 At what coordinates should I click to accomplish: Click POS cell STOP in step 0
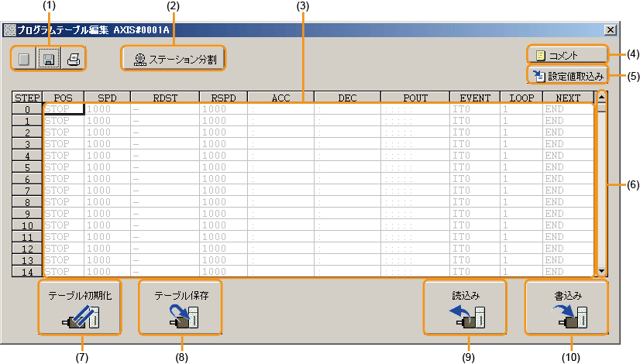pyautogui.click(x=64, y=109)
